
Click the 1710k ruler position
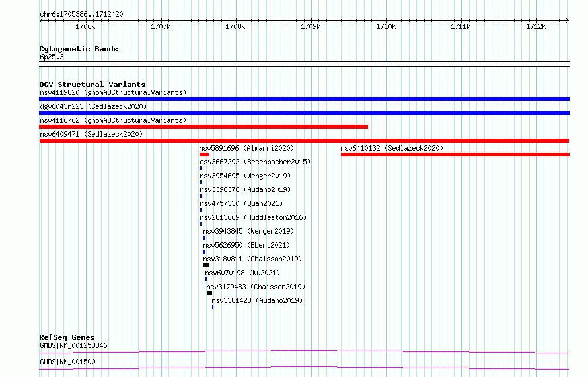click(386, 26)
